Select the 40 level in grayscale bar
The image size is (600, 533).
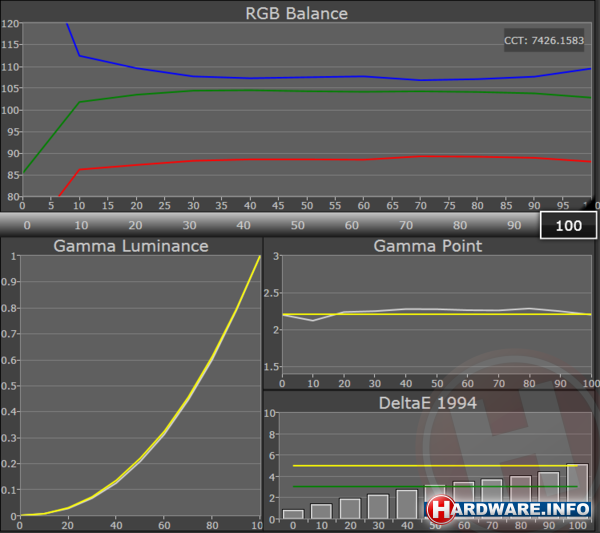pyautogui.click(x=243, y=225)
